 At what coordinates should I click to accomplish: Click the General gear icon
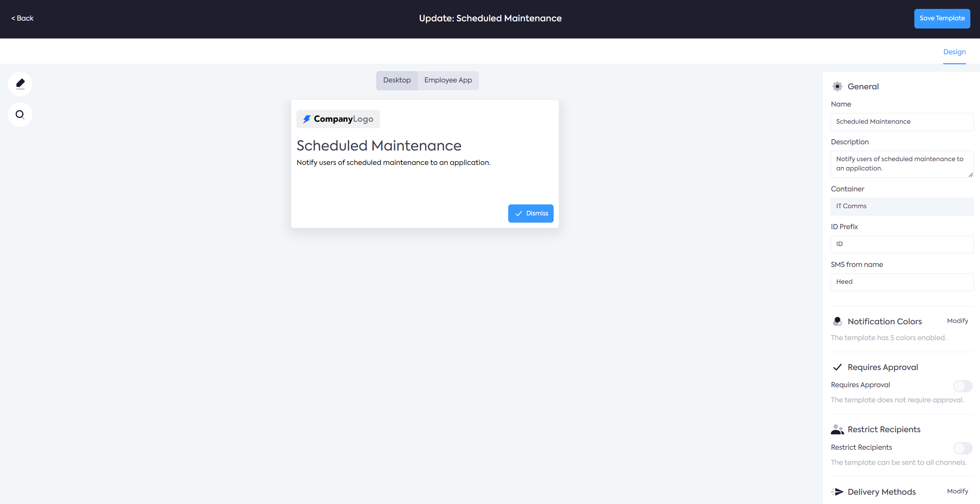pyautogui.click(x=837, y=86)
